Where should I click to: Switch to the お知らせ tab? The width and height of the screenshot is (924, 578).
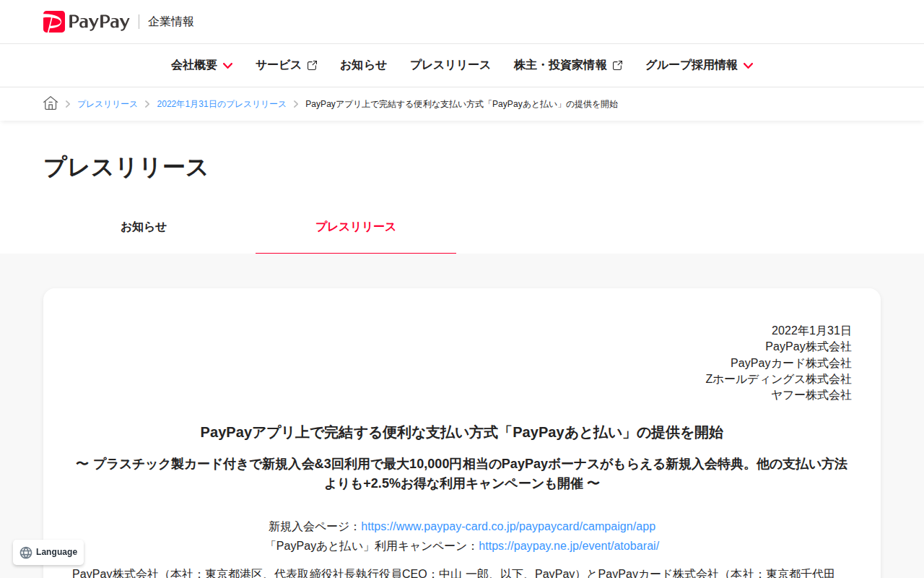144,227
